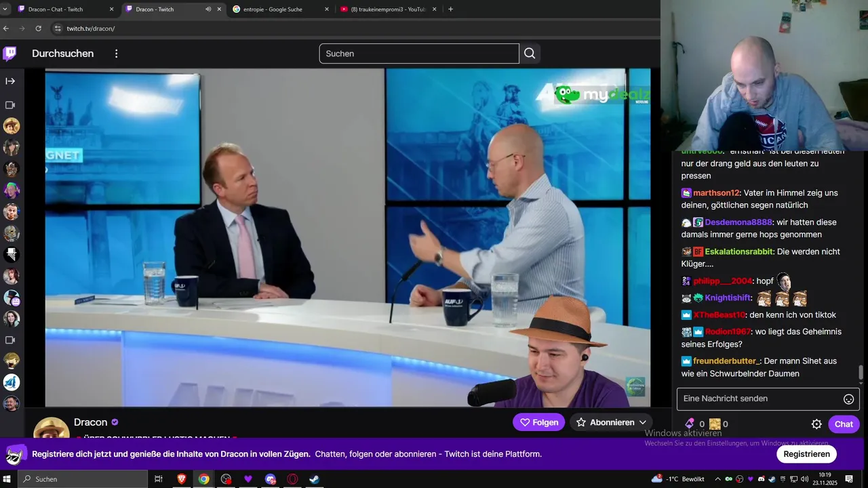Close the entropie - Google Suche tab
Viewport: 868px width, 488px height.
coord(327,9)
